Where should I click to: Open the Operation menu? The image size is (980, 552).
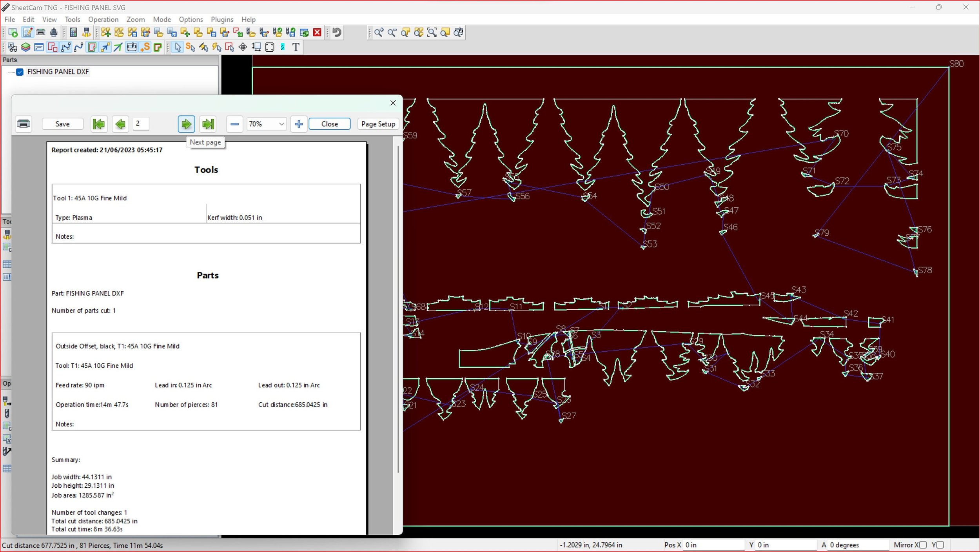pyautogui.click(x=103, y=20)
